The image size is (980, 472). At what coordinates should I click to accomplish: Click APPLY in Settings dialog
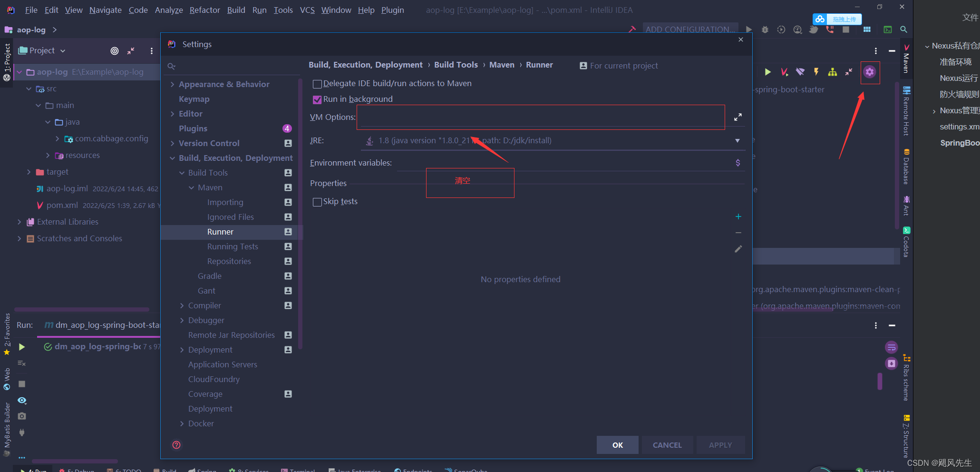[x=721, y=445]
